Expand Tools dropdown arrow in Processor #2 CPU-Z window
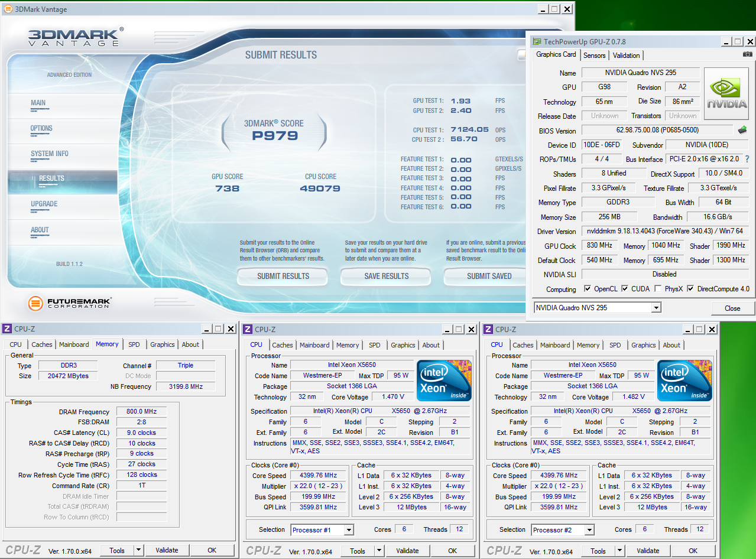This screenshot has width=756, height=559. pyautogui.click(x=619, y=551)
